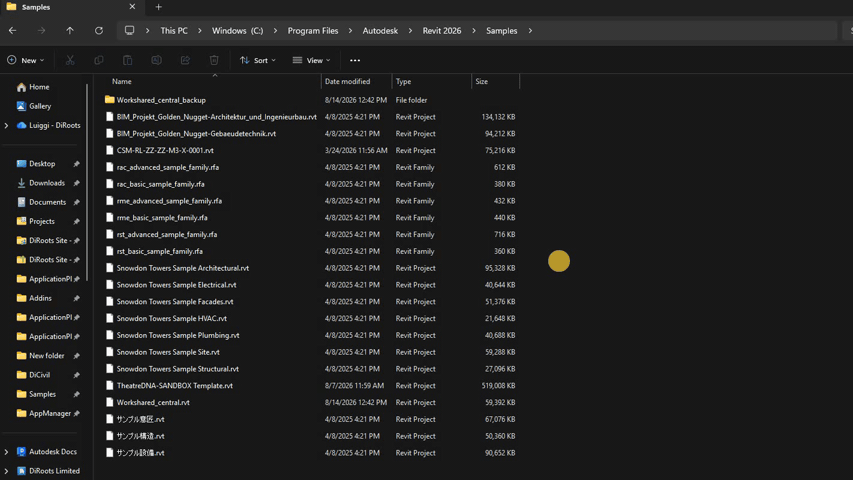Screen dimensions: 853x480
Task: Click the Share icon in toolbar
Action: click(185, 60)
